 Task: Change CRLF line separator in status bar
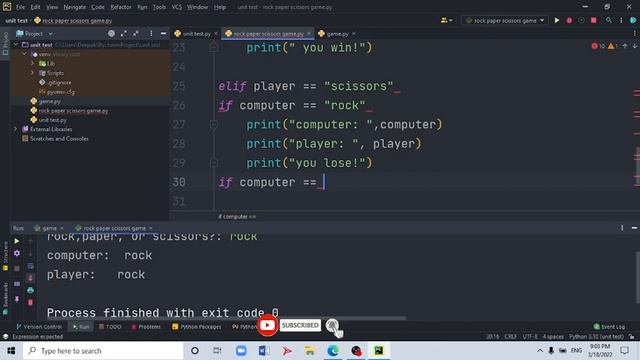tap(511, 337)
